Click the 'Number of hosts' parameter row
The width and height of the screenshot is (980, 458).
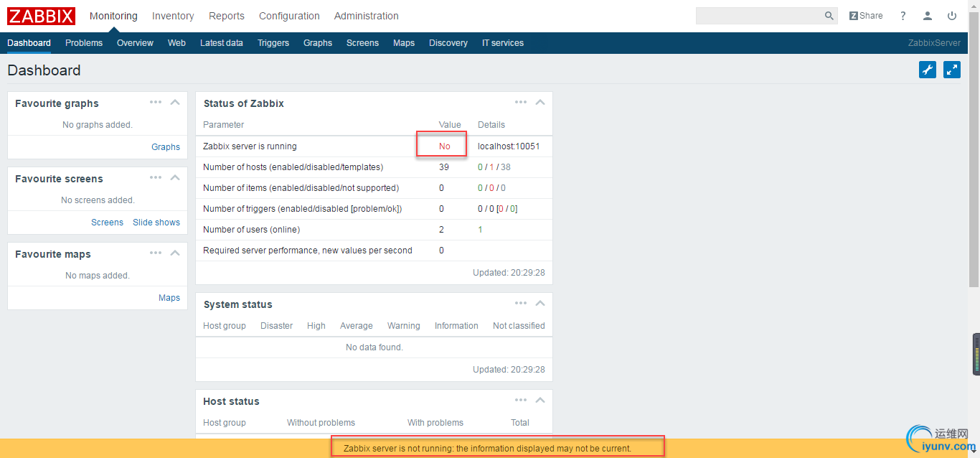(374, 167)
